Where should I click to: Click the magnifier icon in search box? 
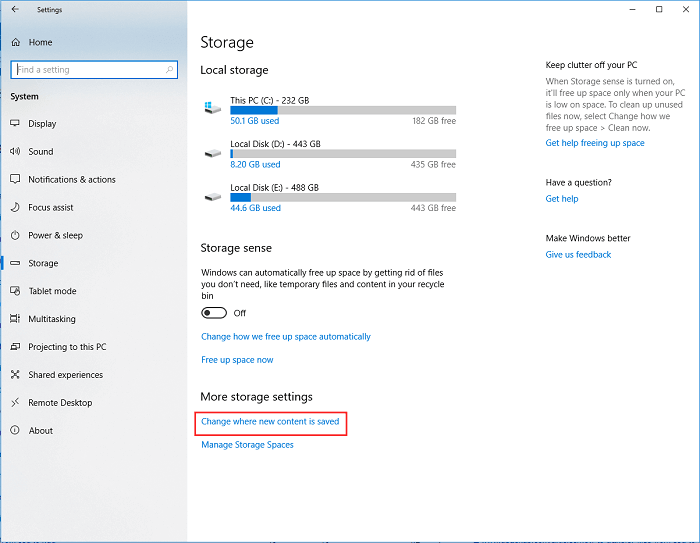(x=169, y=70)
